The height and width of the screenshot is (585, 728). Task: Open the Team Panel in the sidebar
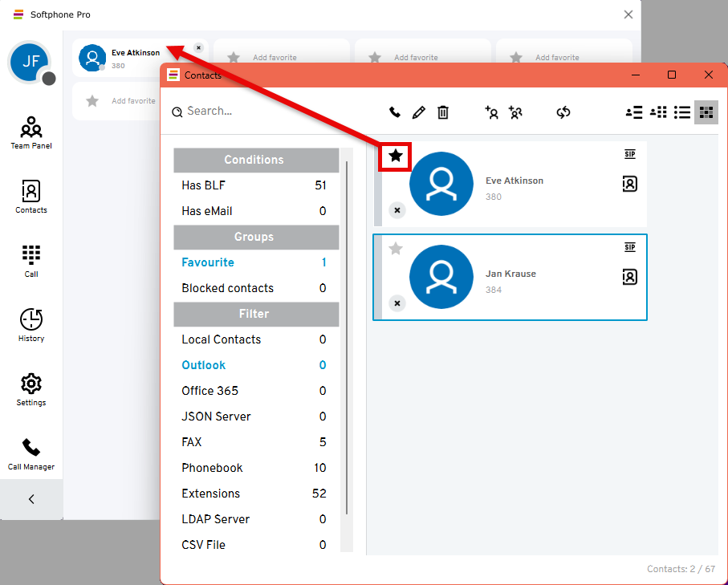(31, 132)
